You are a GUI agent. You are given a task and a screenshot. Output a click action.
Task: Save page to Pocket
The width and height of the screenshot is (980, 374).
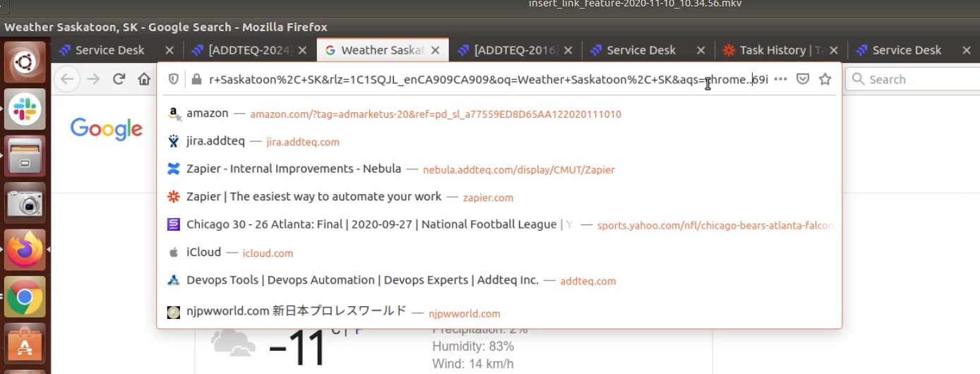pos(803,79)
